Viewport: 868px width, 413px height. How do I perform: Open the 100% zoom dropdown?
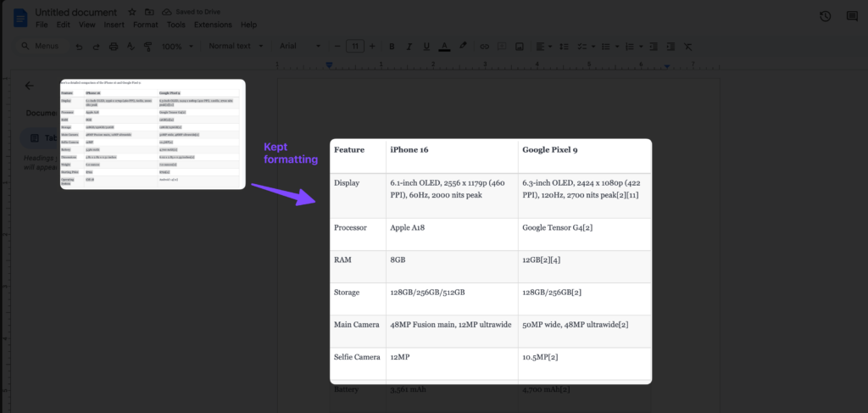[x=176, y=46]
